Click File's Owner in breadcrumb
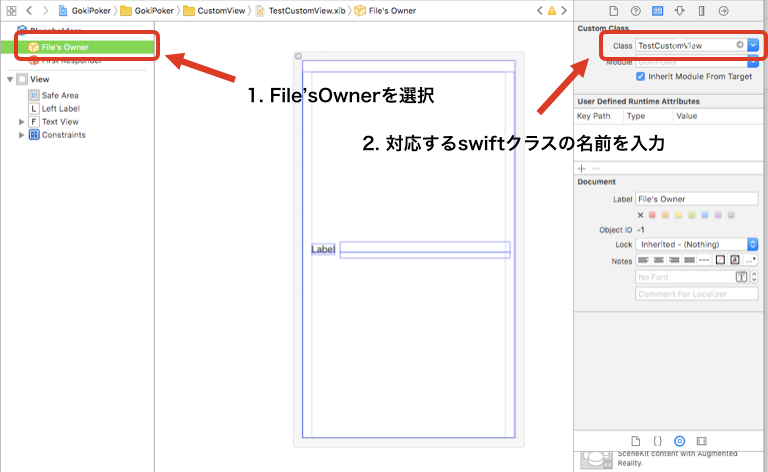 click(385, 10)
